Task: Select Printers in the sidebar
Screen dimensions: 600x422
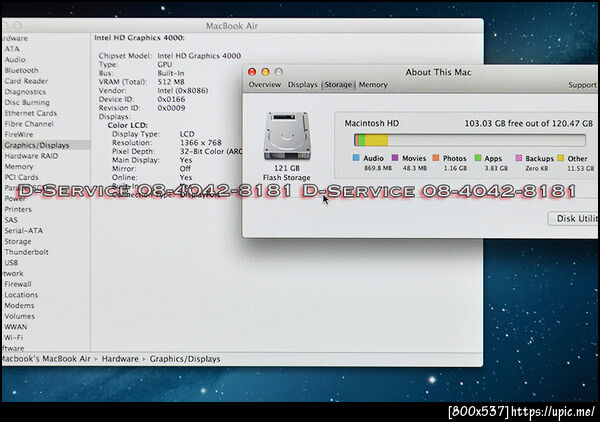Action: pos(18,210)
